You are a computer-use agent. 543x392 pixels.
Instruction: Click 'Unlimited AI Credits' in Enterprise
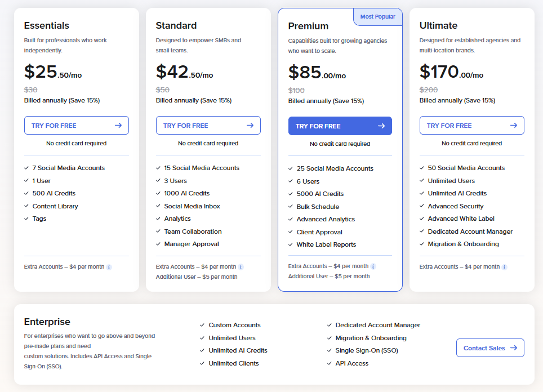[x=238, y=350]
